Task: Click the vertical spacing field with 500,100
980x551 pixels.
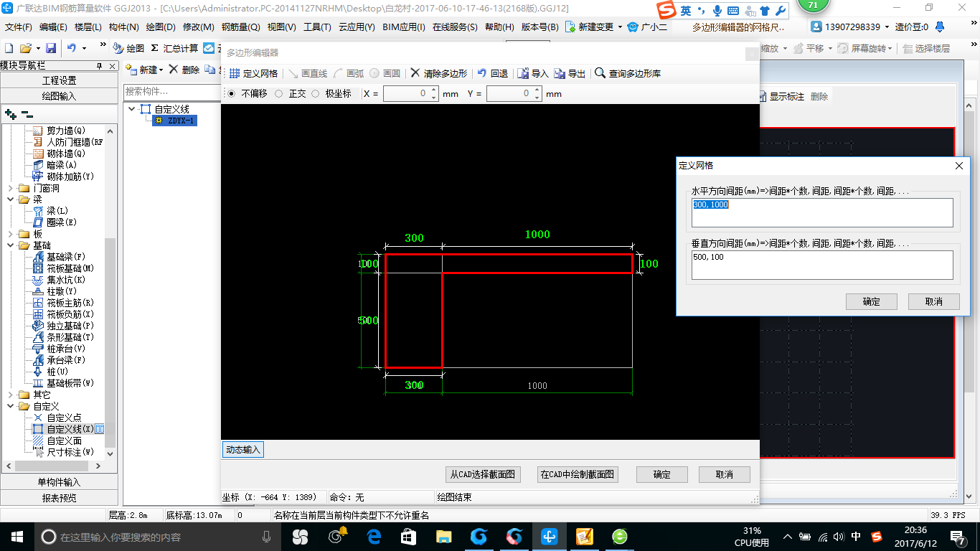Action: [x=822, y=265]
